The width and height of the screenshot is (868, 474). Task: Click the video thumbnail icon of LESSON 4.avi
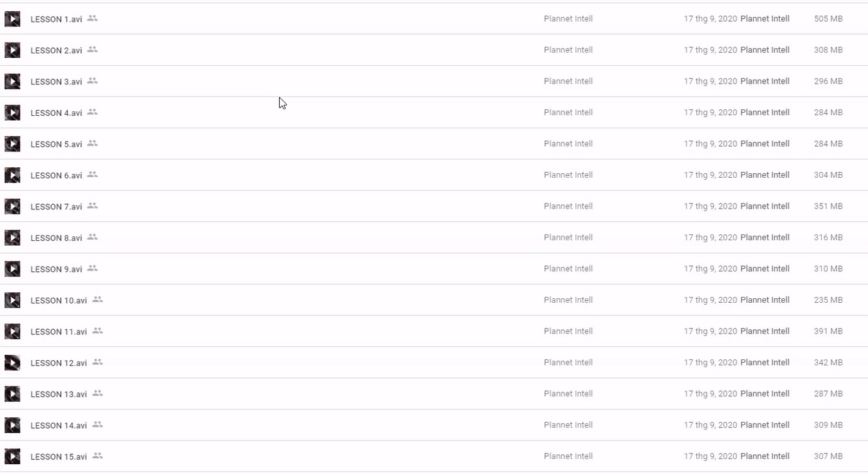pos(13,113)
